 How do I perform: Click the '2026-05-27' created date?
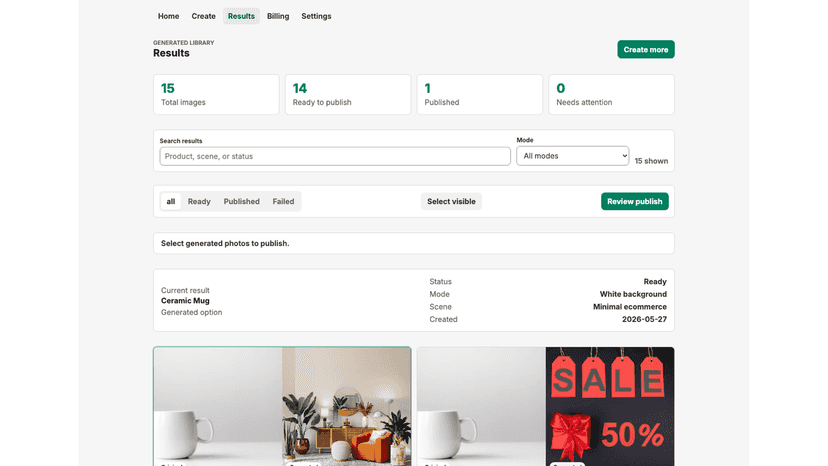point(644,320)
